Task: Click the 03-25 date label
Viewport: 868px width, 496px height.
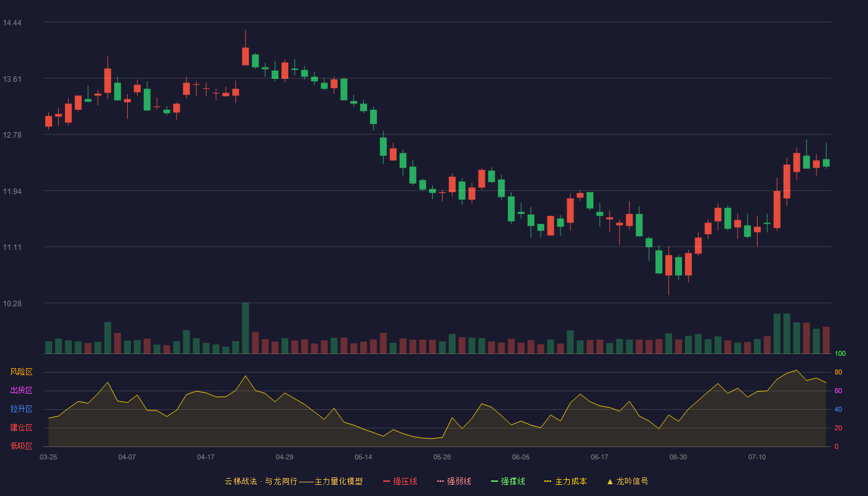Action: (48, 457)
